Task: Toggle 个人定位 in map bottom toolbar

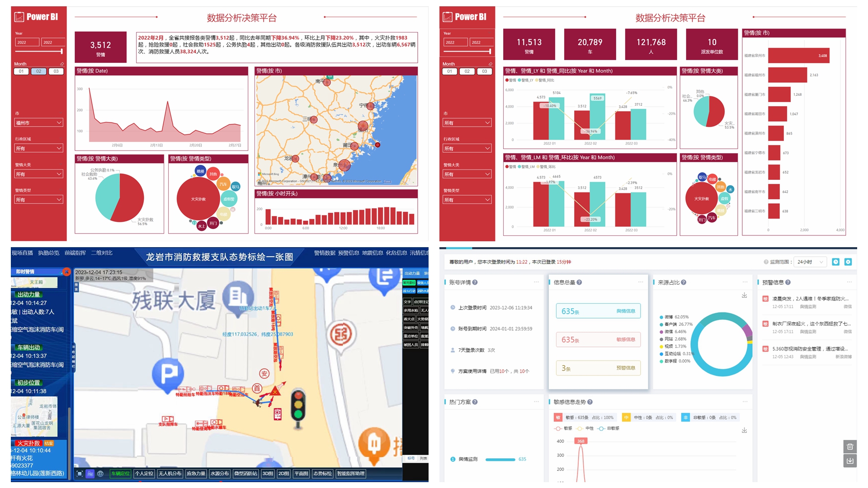Action: tap(144, 474)
